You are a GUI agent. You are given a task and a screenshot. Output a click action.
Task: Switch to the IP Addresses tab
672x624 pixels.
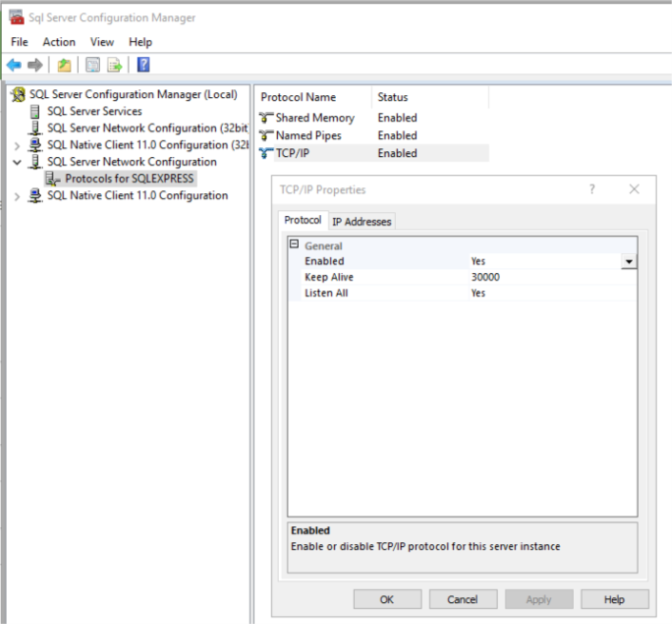tap(362, 222)
